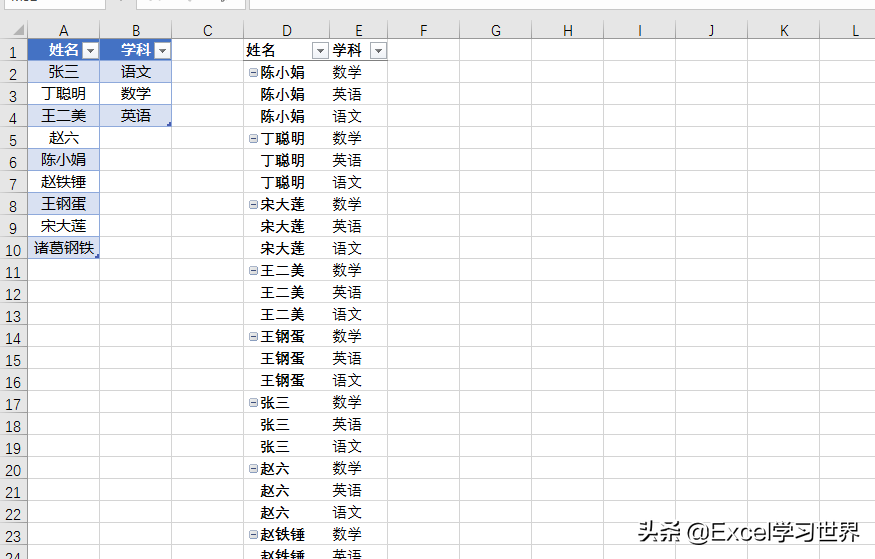The image size is (875, 559).
Task: Collapse the 陈小娟 group in pivot table
Action: [253, 73]
